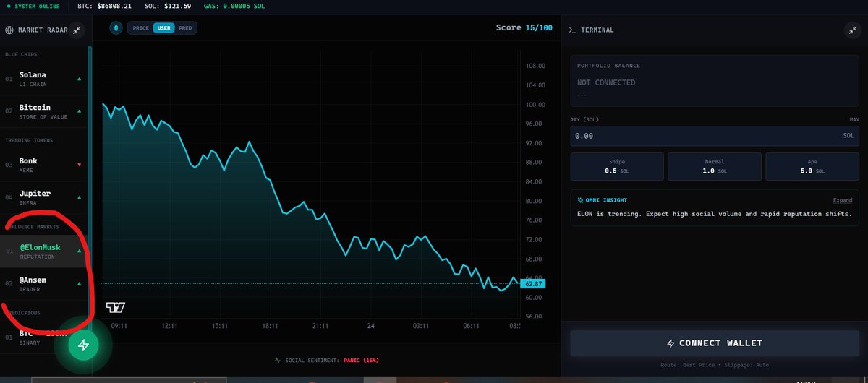Select Solana in Market Radar
868x383 pixels.
click(x=43, y=79)
